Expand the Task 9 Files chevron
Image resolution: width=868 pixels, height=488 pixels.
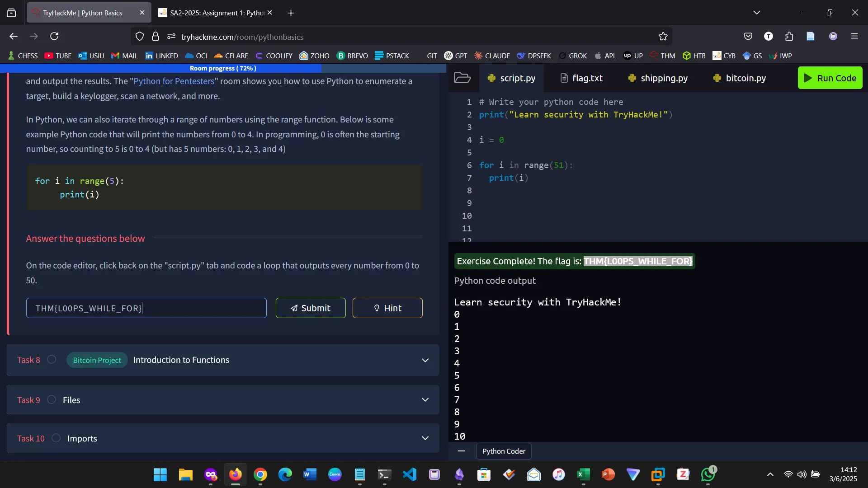(x=425, y=400)
